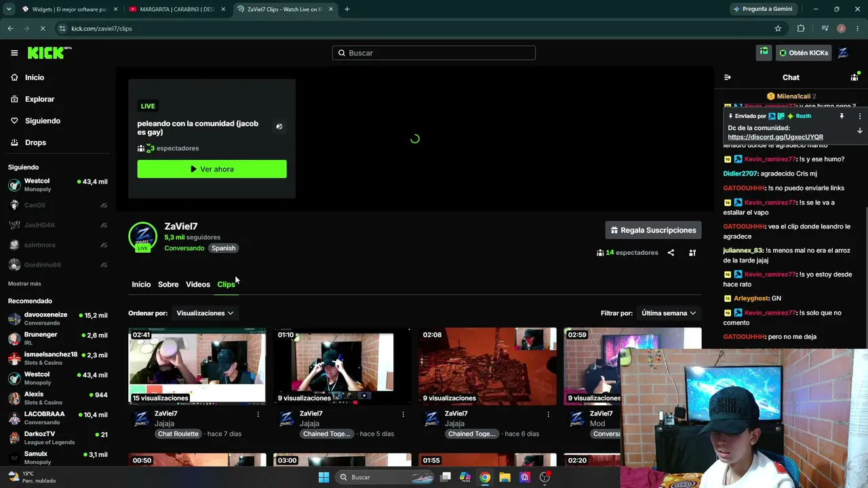Open the hamburger sidebar menu
The image size is (868, 488).
tap(14, 53)
